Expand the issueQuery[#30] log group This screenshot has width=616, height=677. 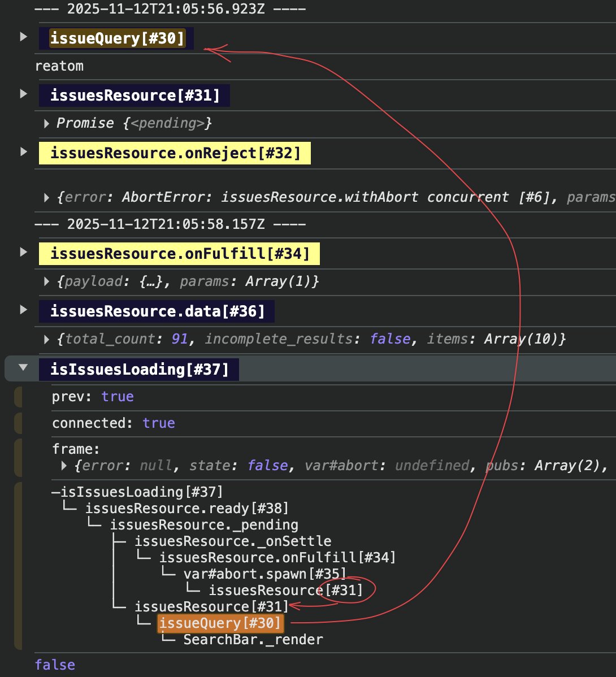pyautogui.click(x=24, y=37)
